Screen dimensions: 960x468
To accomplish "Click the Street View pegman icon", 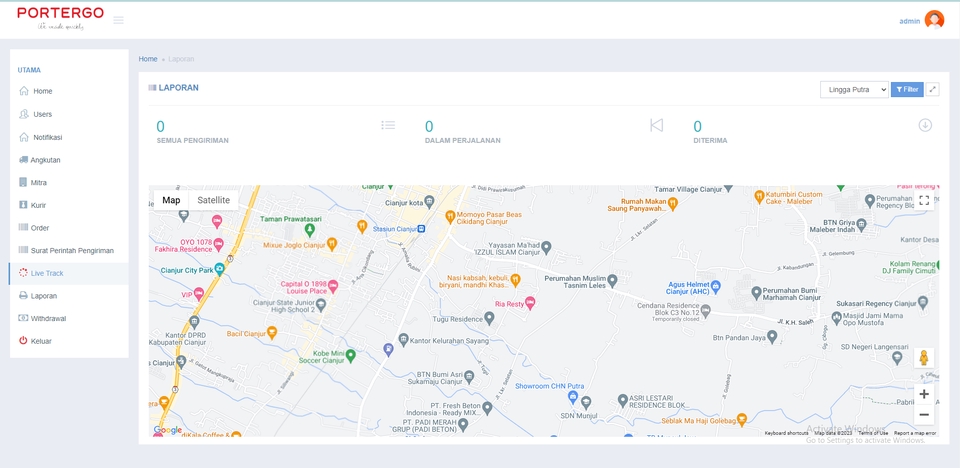I will point(924,358).
